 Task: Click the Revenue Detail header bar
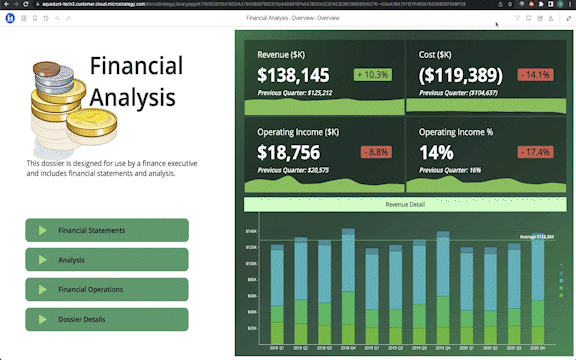[405, 204]
